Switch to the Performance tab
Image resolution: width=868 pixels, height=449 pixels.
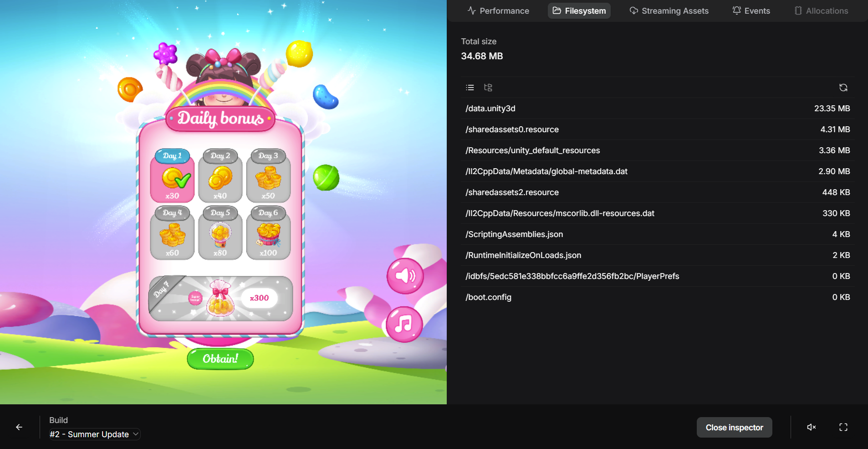coord(498,11)
